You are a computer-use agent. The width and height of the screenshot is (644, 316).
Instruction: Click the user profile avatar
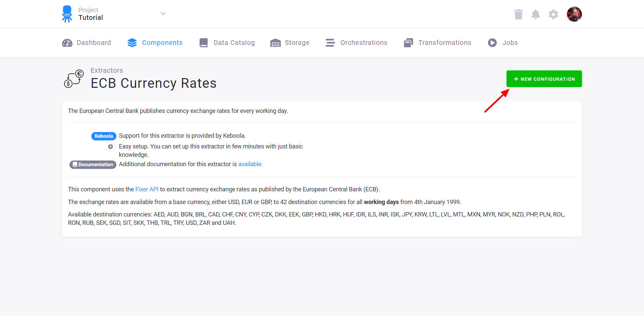574,14
